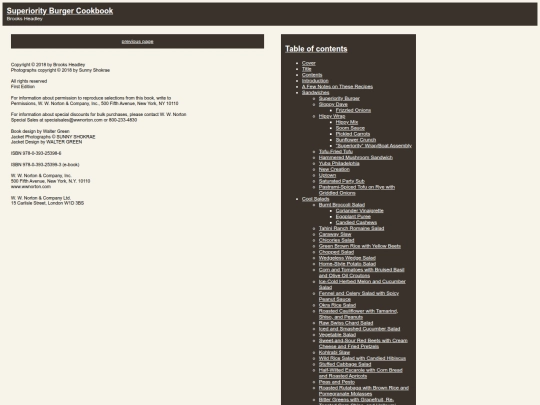Image resolution: width=540 pixels, height=405 pixels.
Task: Go to Yuba Philadelphia
Action: point(339,163)
